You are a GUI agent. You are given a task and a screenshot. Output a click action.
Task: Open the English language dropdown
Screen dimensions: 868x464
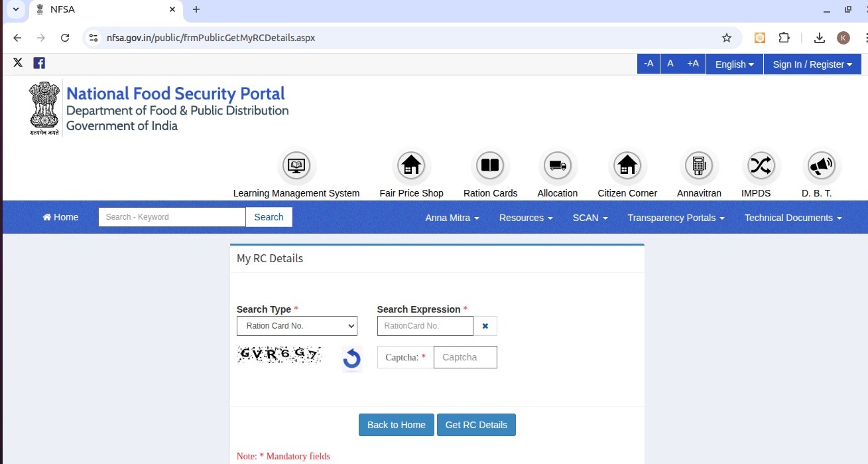tap(734, 64)
